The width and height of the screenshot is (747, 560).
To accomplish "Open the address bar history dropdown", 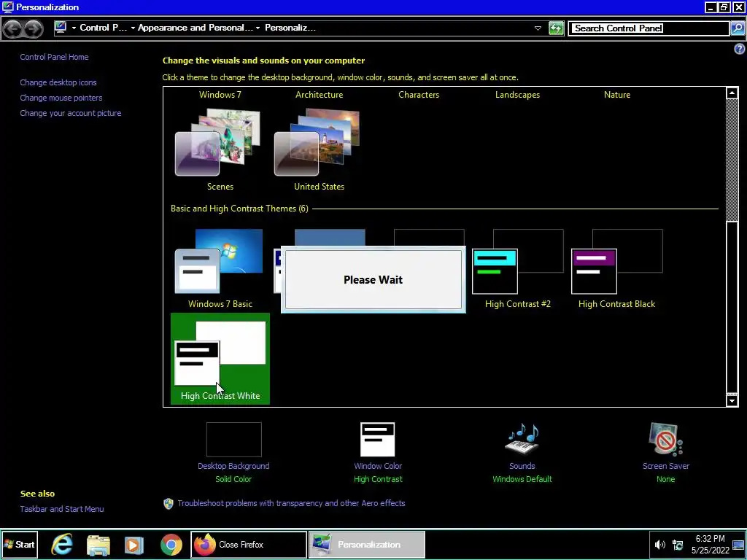I will click(x=538, y=28).
